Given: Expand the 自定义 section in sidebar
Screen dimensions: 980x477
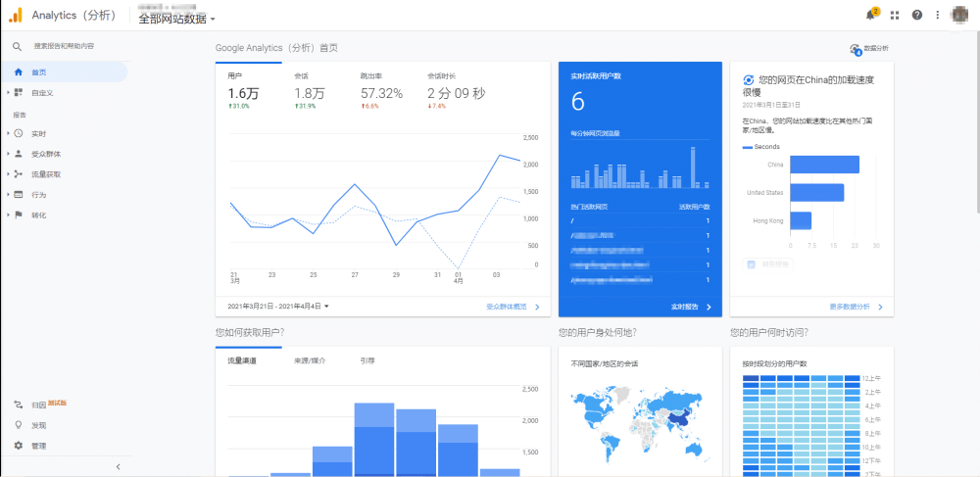Looking at the screenshot, I should pos(8,93).
